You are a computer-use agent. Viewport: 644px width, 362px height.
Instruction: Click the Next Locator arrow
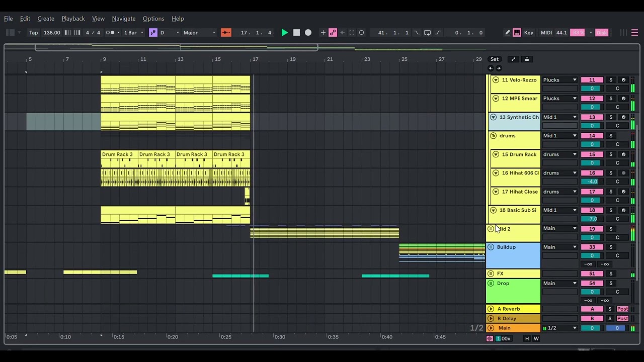coord(499,68)
